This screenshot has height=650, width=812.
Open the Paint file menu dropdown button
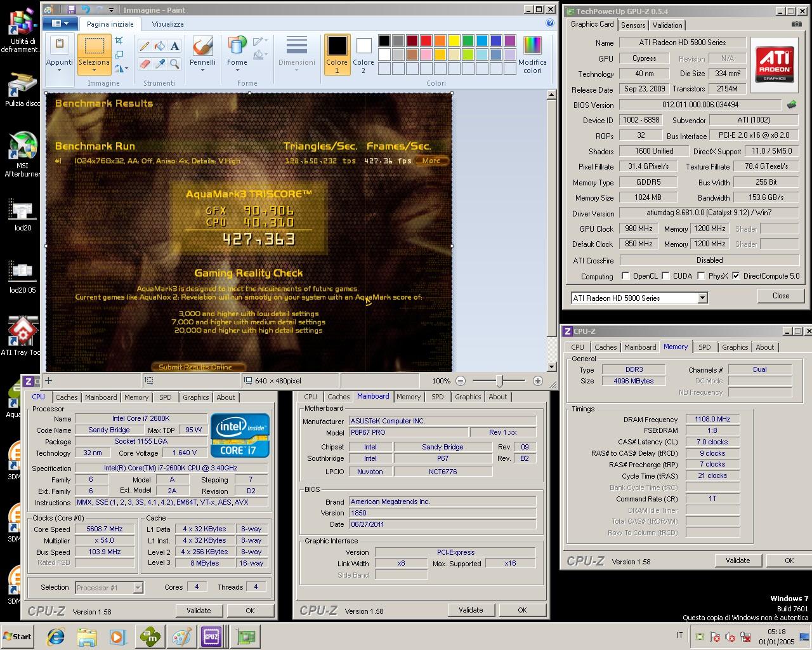[x=60, y=23]
